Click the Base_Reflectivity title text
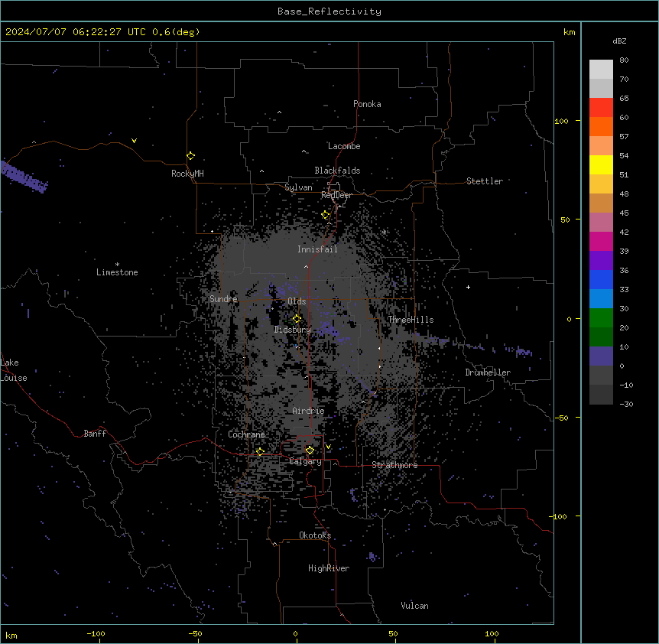 tap(329, 11)
